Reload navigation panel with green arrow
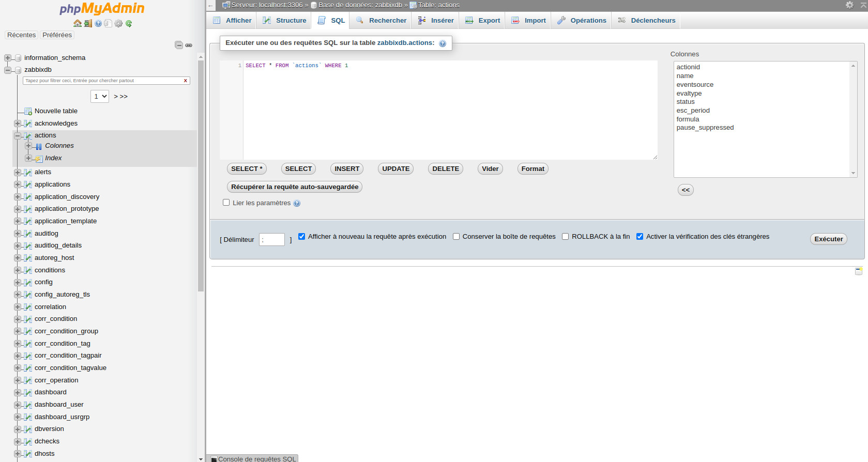868x462 pixels. [x=129, y=23]
